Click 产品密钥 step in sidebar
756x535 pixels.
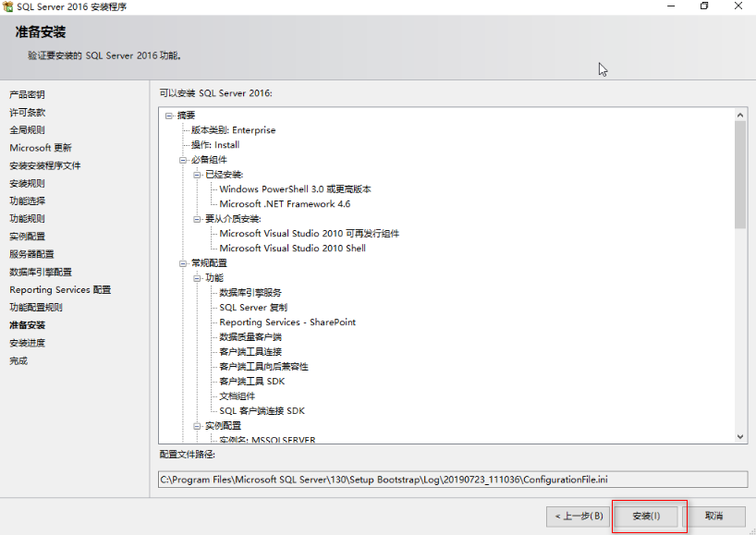point(27,95)
